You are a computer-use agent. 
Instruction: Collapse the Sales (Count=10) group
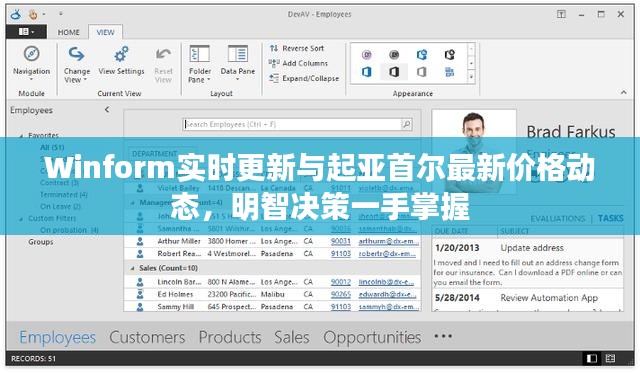click(x=132, y=269)
